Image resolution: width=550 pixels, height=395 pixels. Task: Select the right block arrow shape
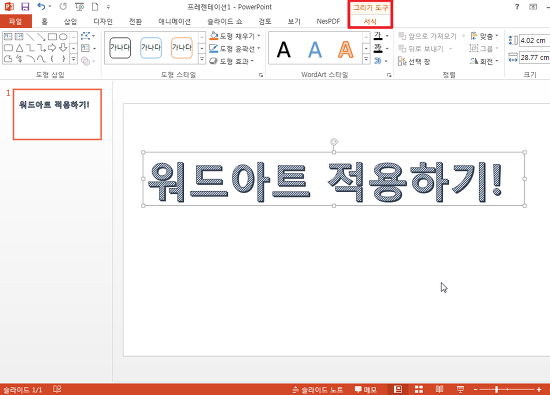pyautogui.click(x=52, y=48)
